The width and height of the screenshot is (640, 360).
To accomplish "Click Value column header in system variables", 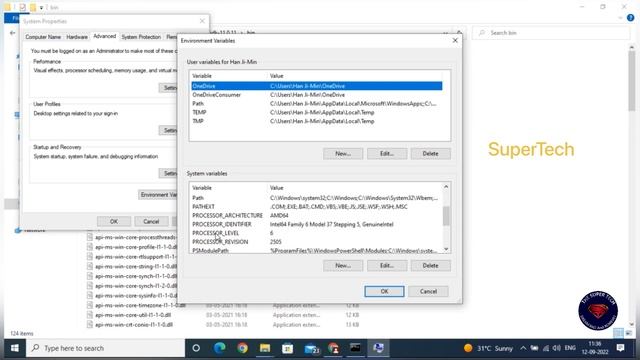I will click(x=355, y=188).
